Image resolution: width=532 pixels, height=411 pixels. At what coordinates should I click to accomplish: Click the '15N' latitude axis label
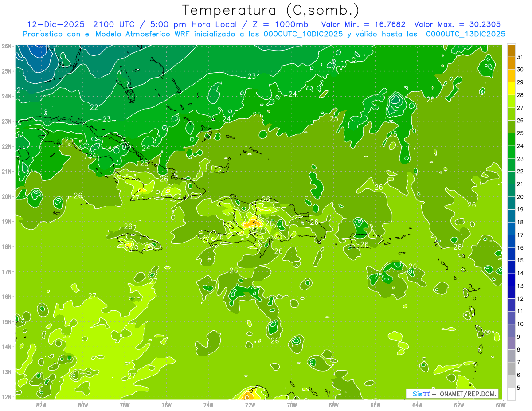pos(6,321)
